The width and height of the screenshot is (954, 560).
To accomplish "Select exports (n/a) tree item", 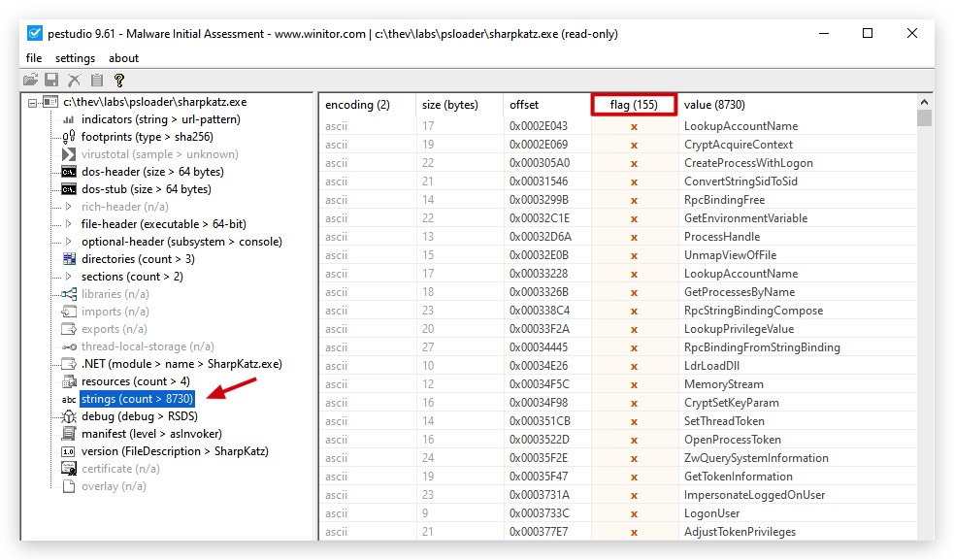I will pos(115,329).
